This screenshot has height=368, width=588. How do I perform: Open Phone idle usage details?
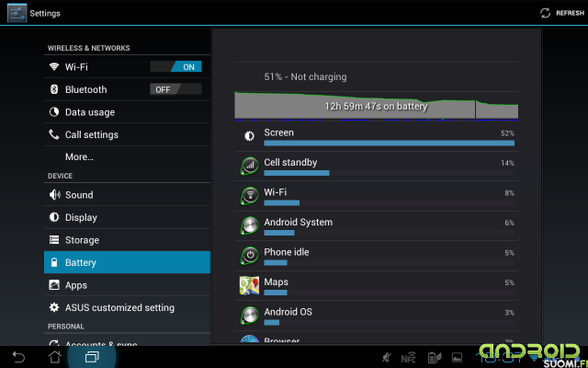coord(377,256)
